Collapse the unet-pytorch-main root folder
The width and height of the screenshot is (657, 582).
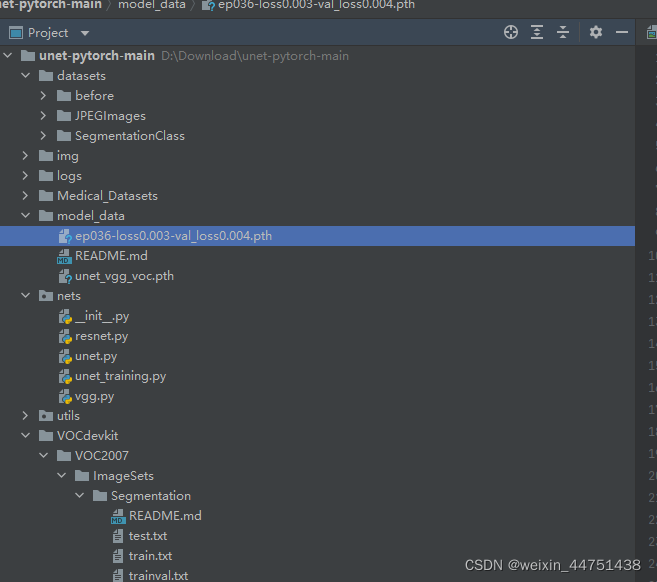[8, 55]
